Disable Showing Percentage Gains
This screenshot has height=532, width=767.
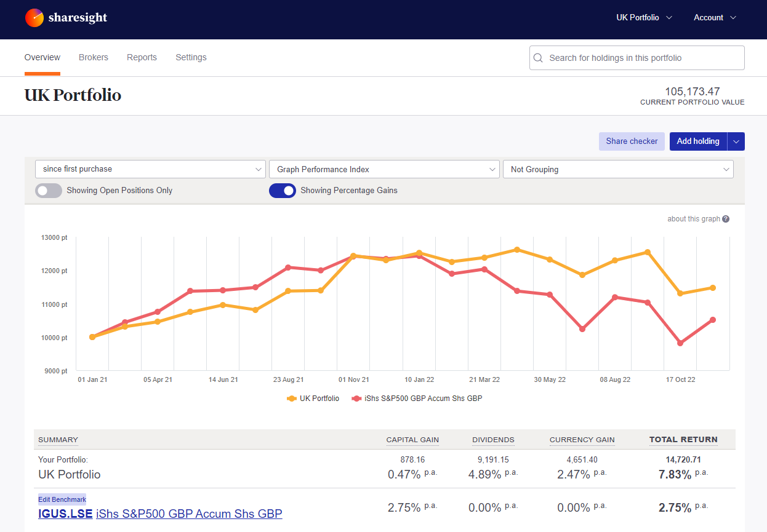[283, 191]
